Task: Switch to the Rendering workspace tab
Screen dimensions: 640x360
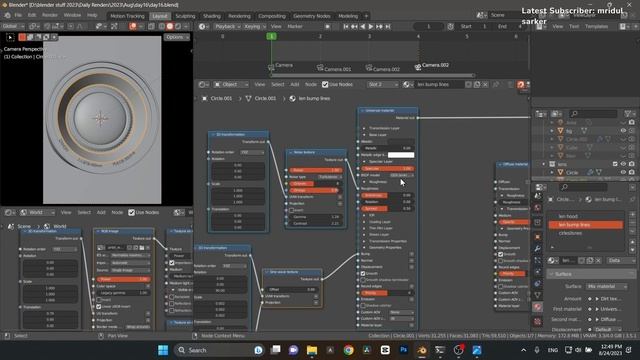Action: pos(239,16)
